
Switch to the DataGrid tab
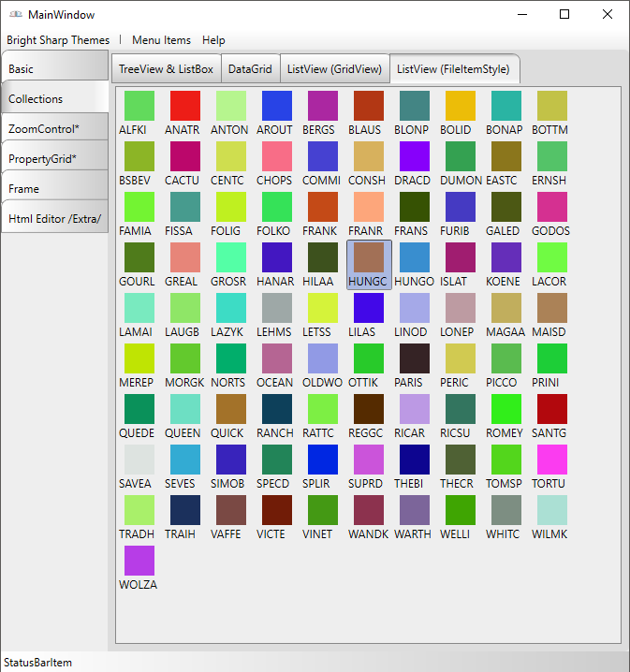pyautogui.click(x=250, y=69)
